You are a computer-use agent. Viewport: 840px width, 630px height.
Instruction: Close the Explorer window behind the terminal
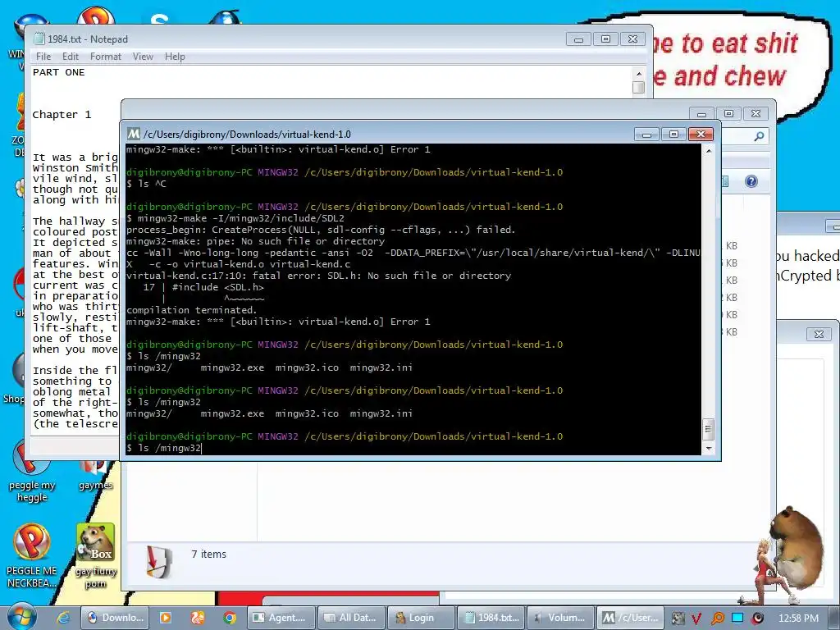(x=756, y=113)
